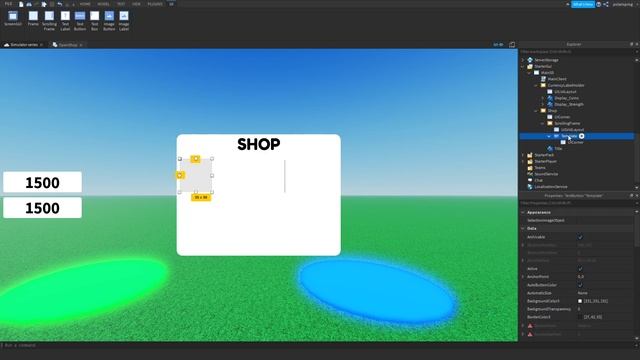This screenshot has height=360, width=640.
Task: Click the publish icon in quick access bar
Action: (x=44, y=4)
